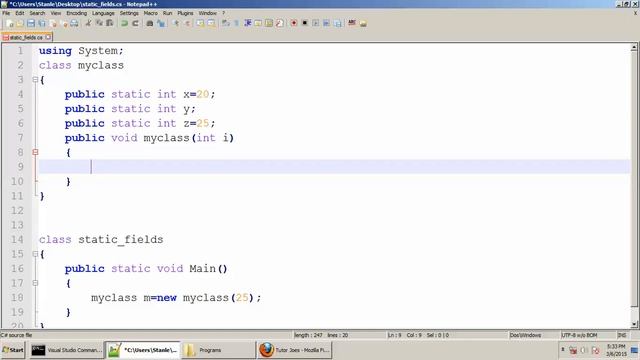Open the File menu
Image resolution: width=640 pixels, height=360 pixels.
pyautogui.click(x=6, y=13)
